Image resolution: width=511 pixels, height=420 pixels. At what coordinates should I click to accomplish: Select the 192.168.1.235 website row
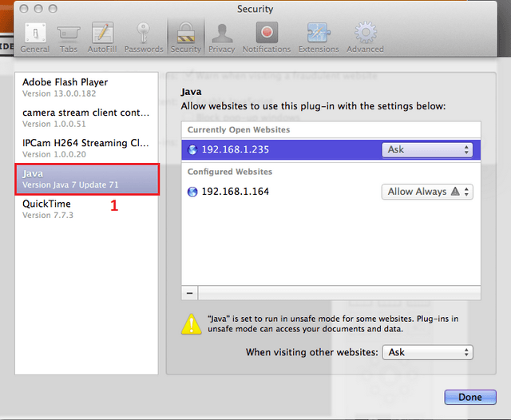coord(331,149)
